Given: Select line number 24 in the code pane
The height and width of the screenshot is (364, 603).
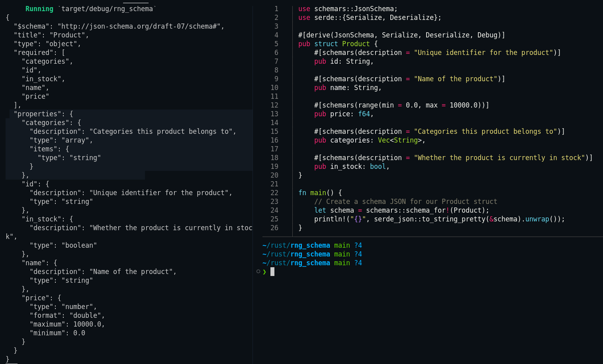Looking at the screenshot, I should tap(274, 210).
